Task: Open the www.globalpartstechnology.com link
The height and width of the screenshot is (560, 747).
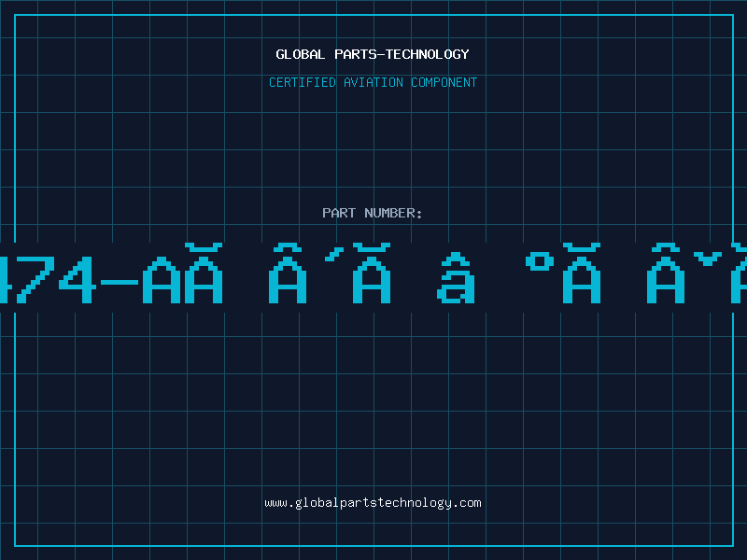Action: coord(373,503)
